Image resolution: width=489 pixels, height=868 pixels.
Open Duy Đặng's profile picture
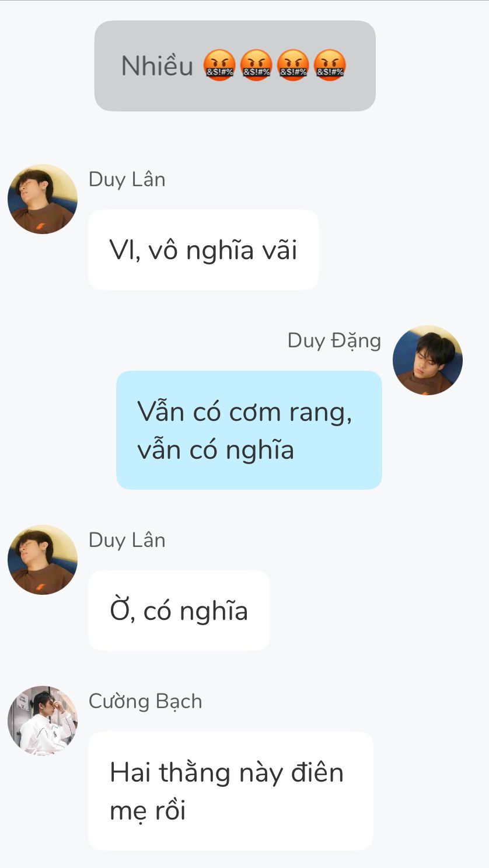click(428, 360)
